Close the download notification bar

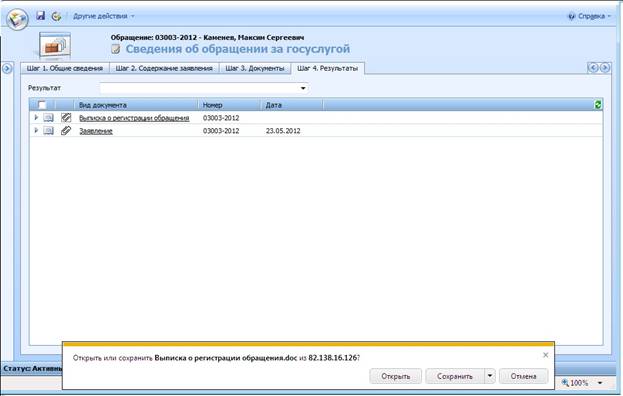click(x=546, y=355)
